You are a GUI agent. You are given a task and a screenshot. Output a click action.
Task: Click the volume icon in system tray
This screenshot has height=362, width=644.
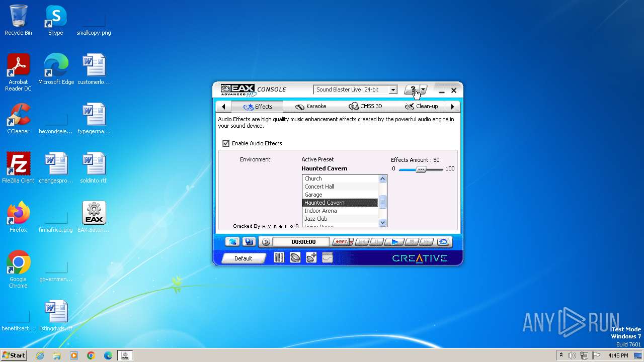(572, 355)
